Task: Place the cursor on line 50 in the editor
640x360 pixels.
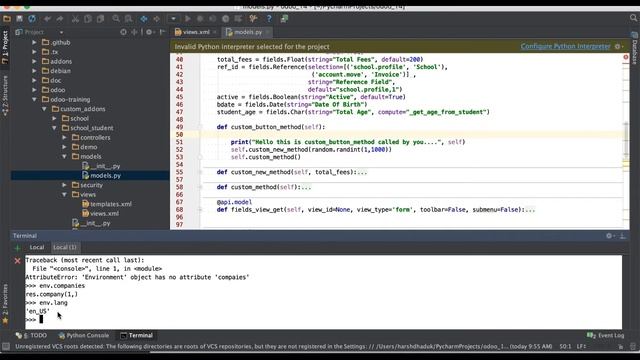Action: [412, 135]
